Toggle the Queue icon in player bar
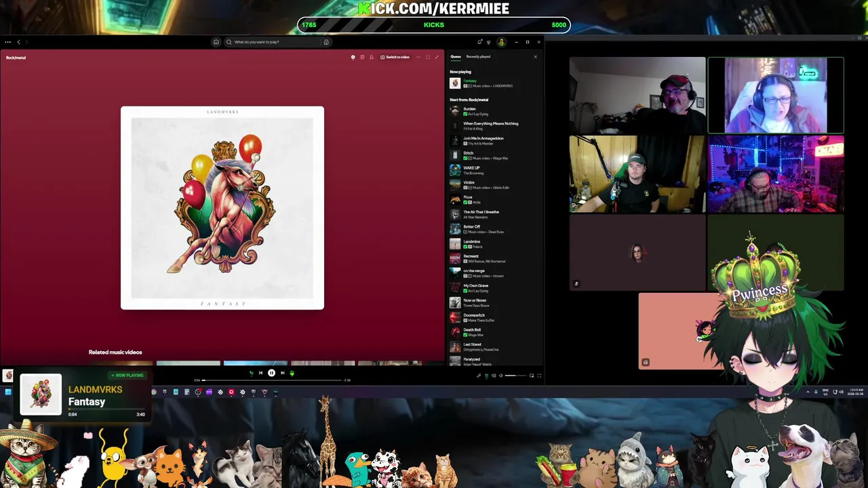Viewport: 868px width, 488px height. pyautogui.click(x=486, y=375)
